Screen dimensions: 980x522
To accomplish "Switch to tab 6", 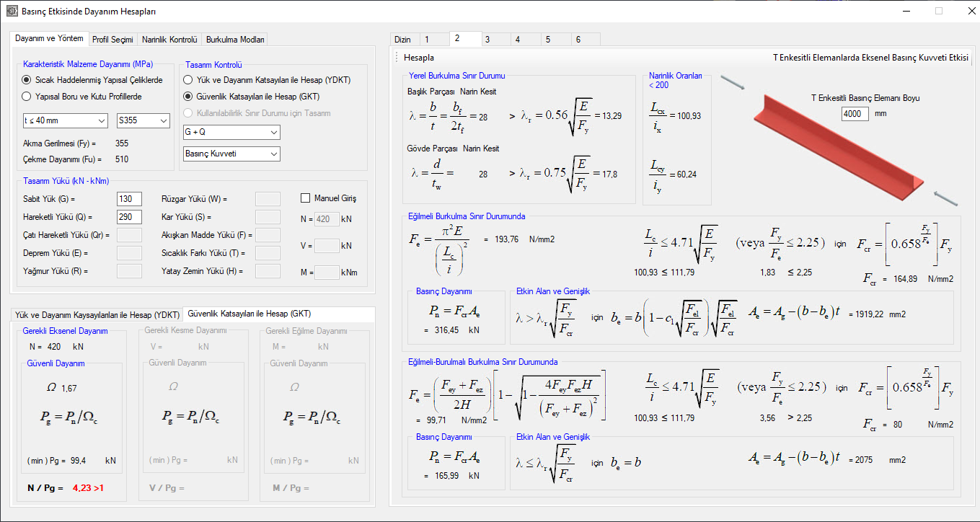I will click(x=585, y=40).
